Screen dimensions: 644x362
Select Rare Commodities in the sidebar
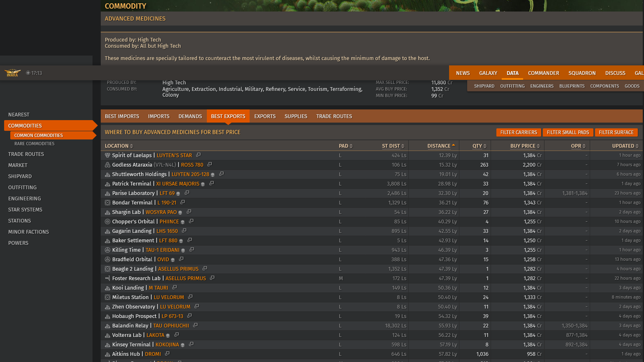pyautogui.click(x=35, y=144)
